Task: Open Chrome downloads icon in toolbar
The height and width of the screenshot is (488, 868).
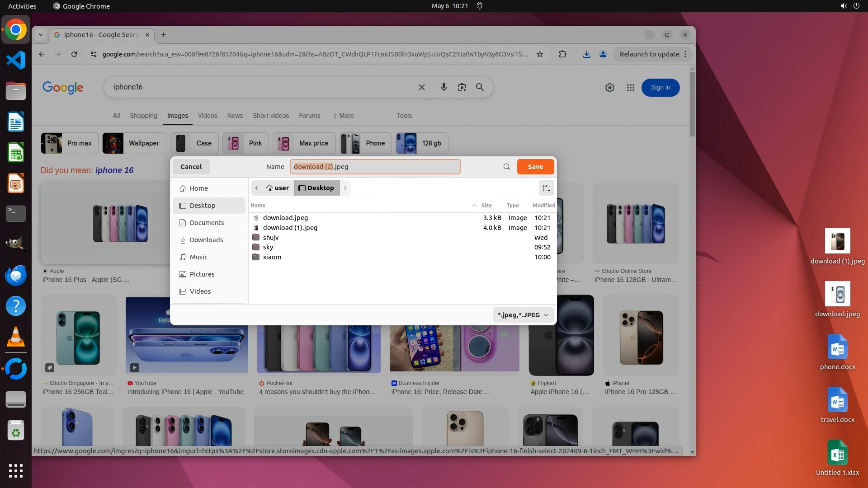Action: click(x=586, y=54)
